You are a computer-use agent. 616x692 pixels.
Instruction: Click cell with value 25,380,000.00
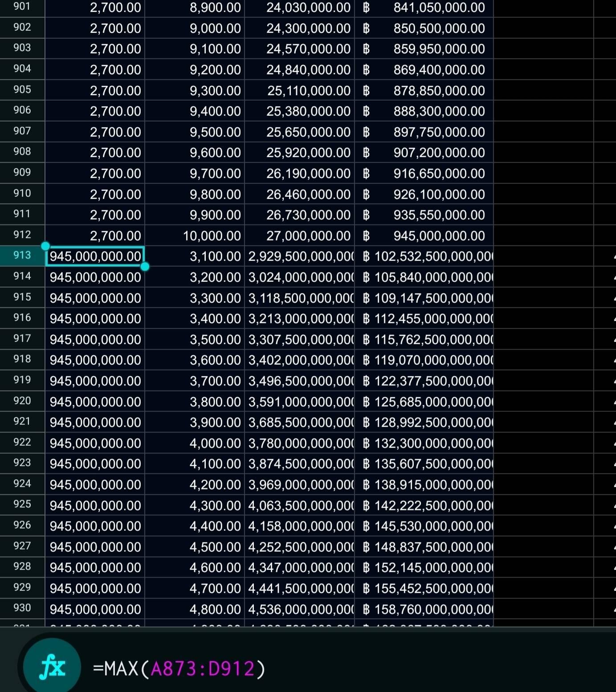click(299, 111)
